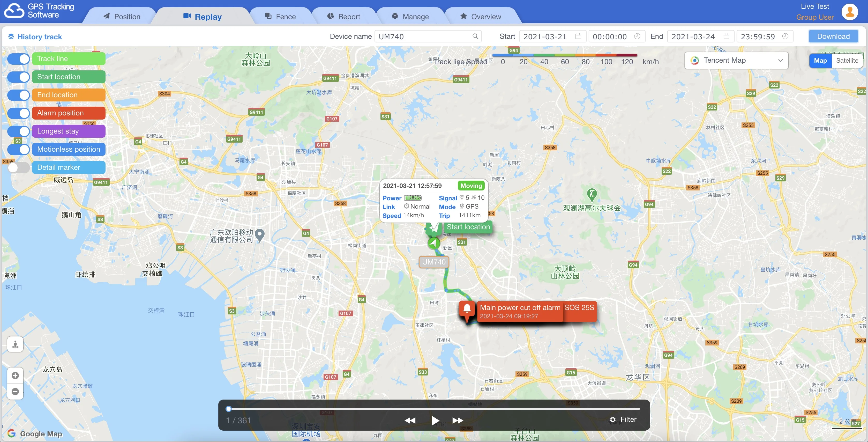Click the play button in the replay bar
The image size is (868, 442).
(435, 421)
